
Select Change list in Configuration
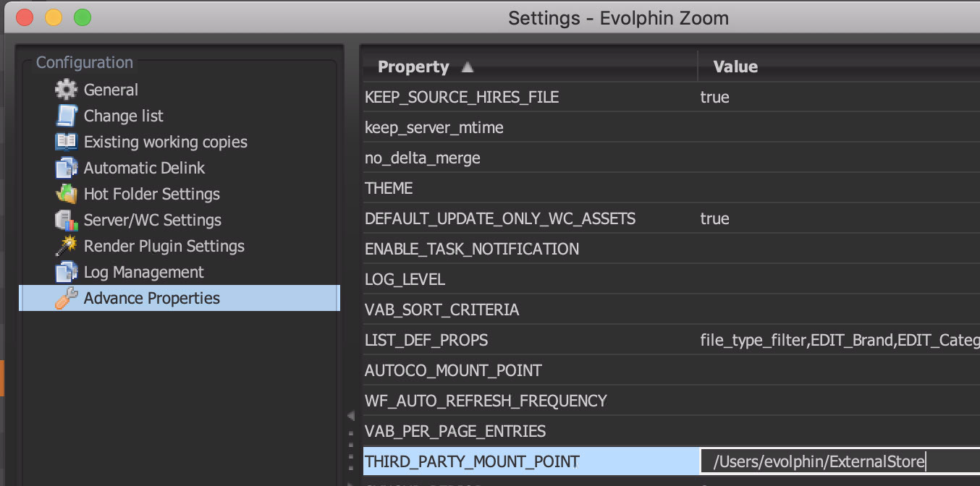[124, 116]
